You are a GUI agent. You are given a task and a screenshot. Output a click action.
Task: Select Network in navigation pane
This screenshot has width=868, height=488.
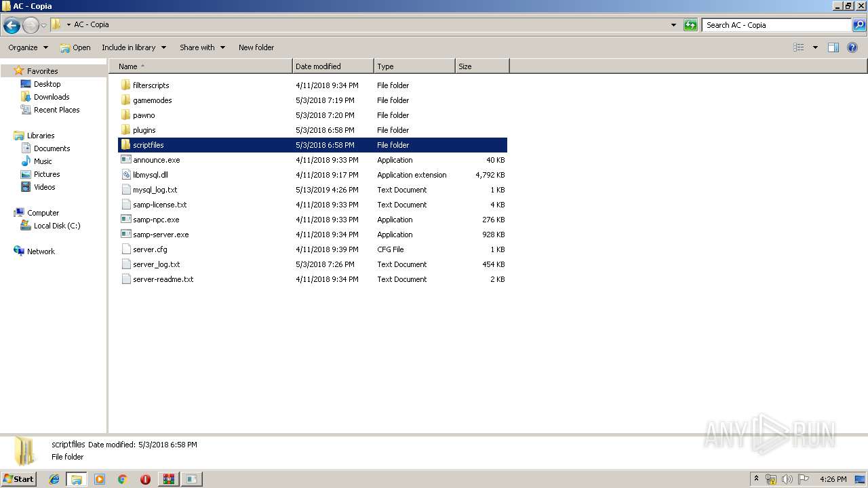pyautogui.click(x=41, y=251)
